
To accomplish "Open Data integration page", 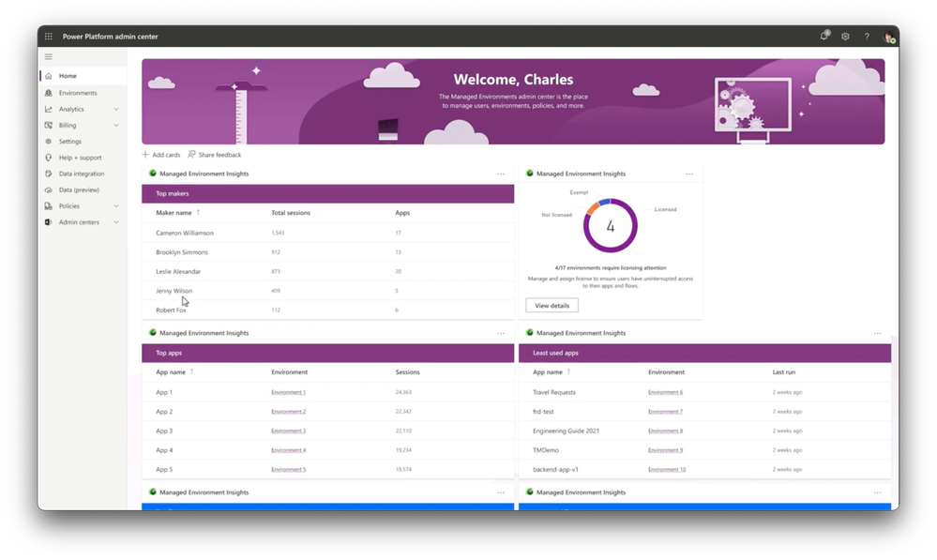I will [83, 174].
